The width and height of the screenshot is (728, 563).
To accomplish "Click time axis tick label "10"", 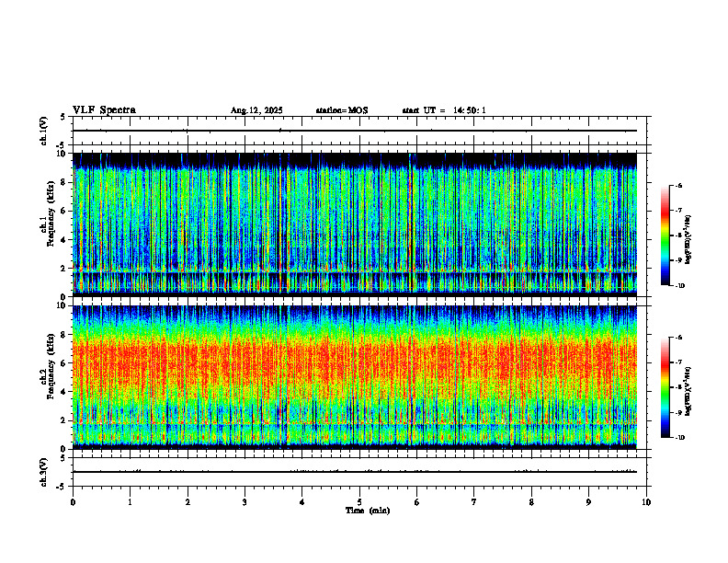I will [x=646, y=502].
